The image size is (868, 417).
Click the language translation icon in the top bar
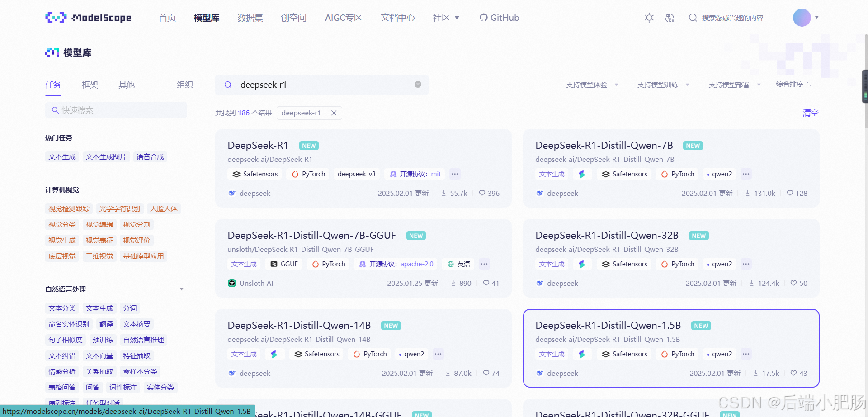670,18
